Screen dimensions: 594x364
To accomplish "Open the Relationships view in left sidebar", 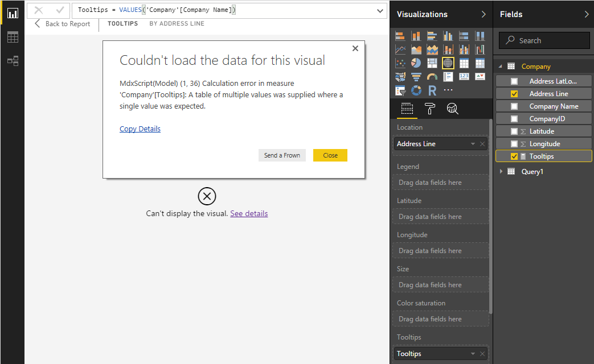I will click(13, 61).
